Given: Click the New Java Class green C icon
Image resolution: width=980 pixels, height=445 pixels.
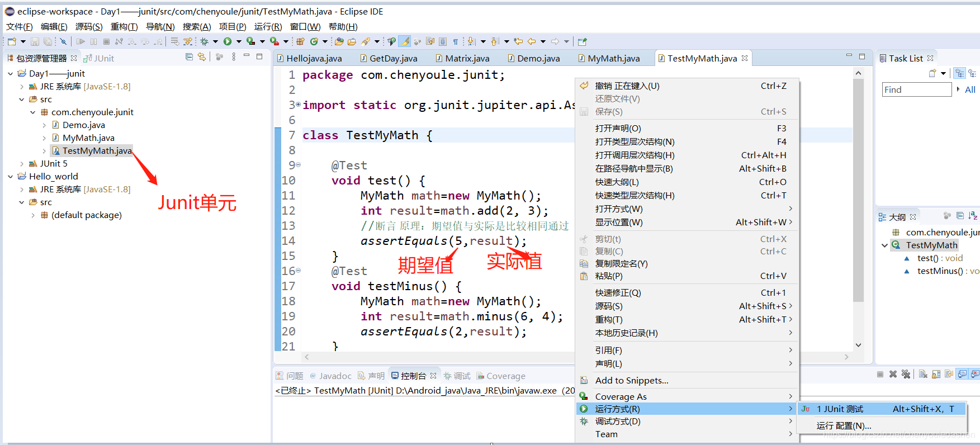Looking at the screenshot, I should coord(314,41).
